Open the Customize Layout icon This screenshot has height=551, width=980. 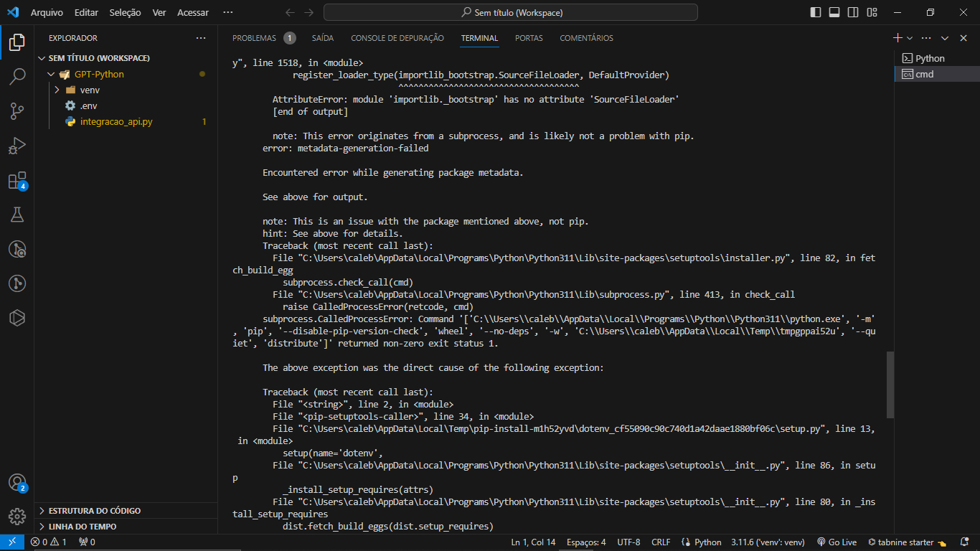tap(872, 12)
